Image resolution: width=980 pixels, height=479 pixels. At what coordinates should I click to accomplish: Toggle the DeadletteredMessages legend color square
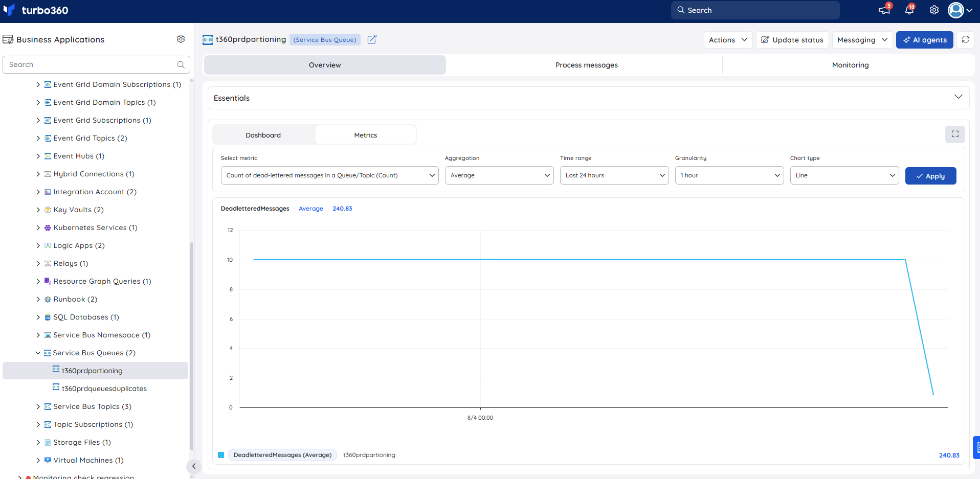click(221, 455)
